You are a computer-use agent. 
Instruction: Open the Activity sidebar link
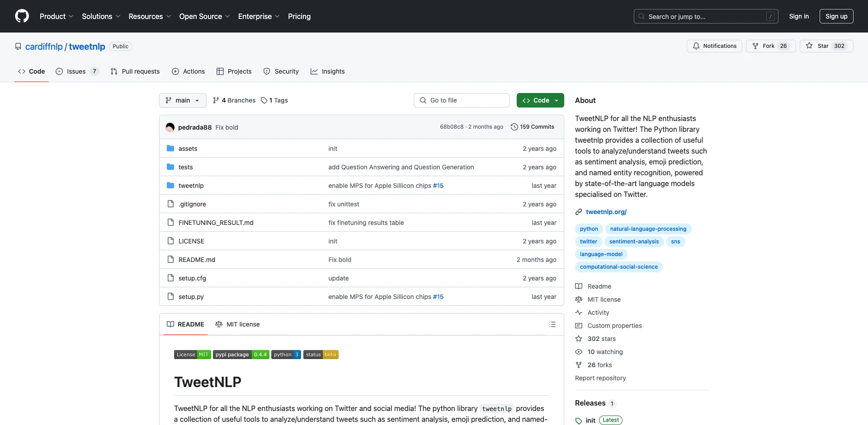pyautogui.click(x=592, y=313)
